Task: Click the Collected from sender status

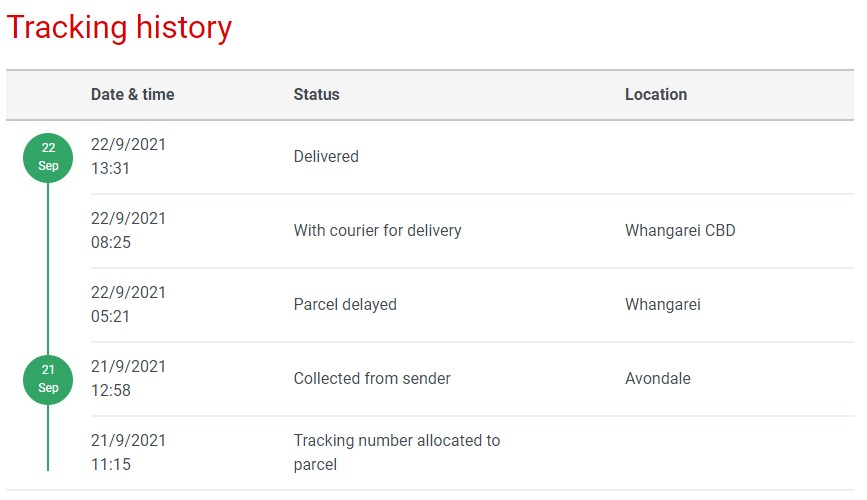Action: pyautogui.click(x=372, y=379)
